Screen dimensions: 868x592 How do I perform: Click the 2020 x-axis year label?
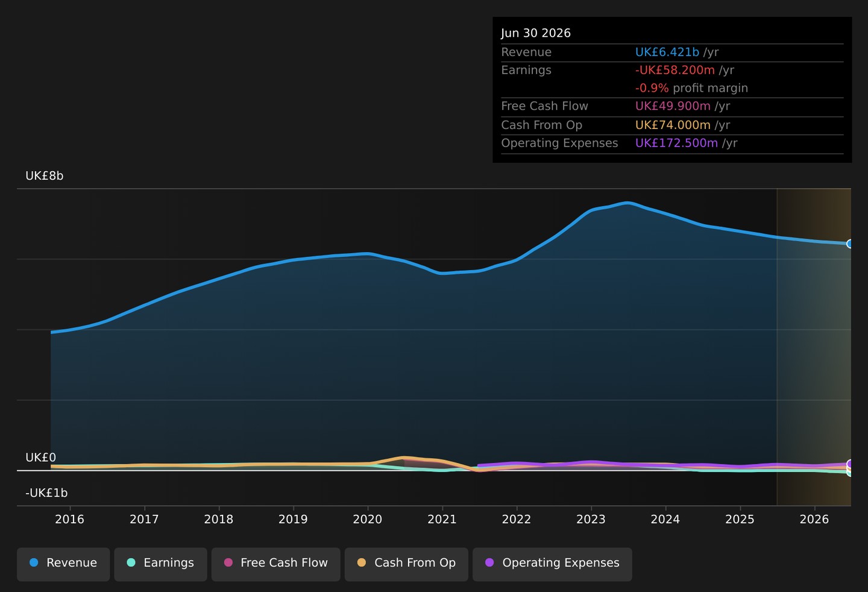368,520
